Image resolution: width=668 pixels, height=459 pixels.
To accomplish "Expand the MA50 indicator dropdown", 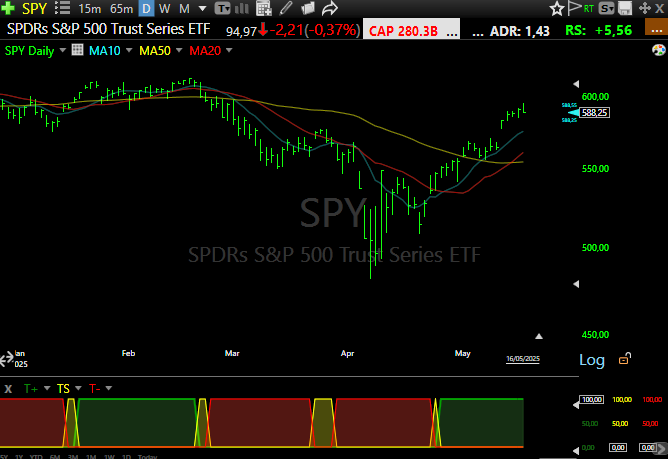I will [179, 50].
